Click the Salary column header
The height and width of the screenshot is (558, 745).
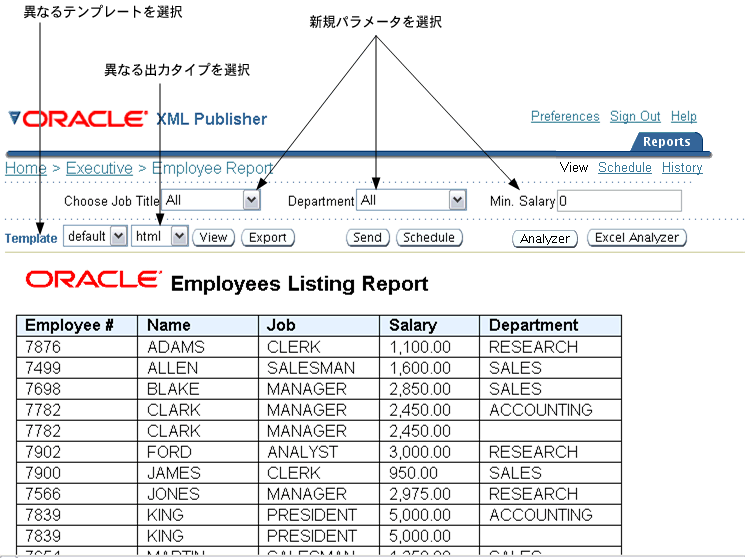click(430, 326)
